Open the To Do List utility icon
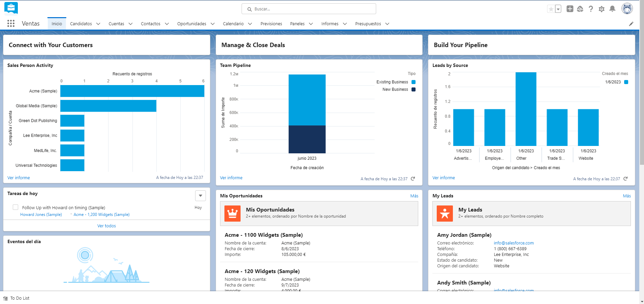 click(5, 298)
